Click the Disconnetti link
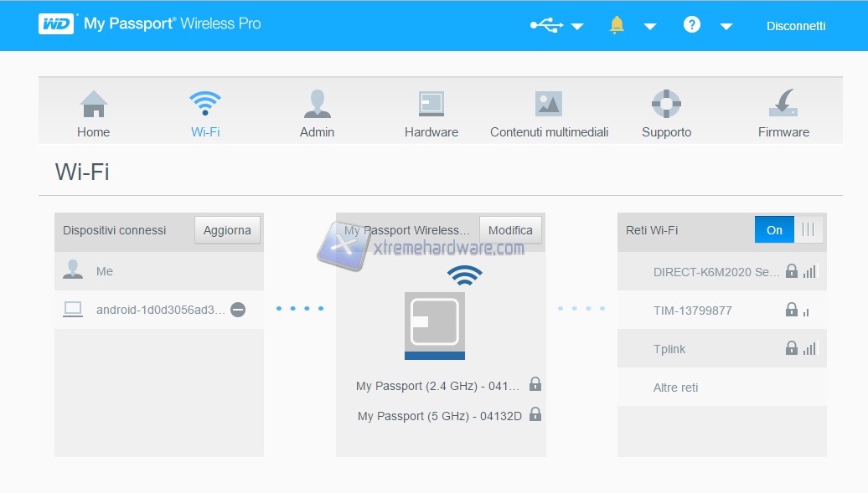Image resolution: width=868 pixels, height=493 pixels. tap(796, 26)
